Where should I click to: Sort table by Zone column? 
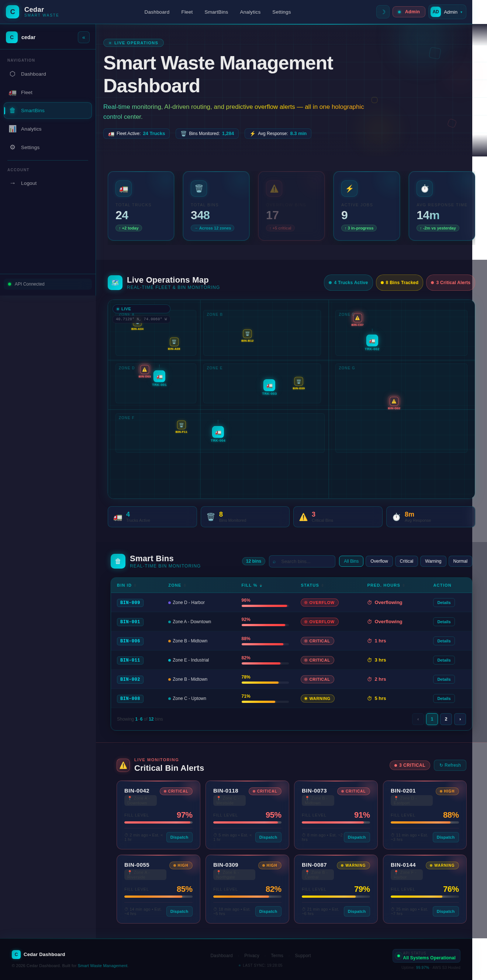pos(177,585)
